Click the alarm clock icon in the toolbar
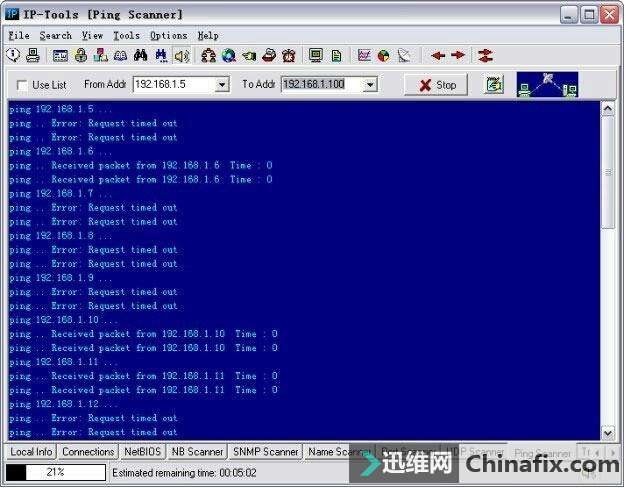Viewport: 626px width, 488px height. [x=289, y=55]
